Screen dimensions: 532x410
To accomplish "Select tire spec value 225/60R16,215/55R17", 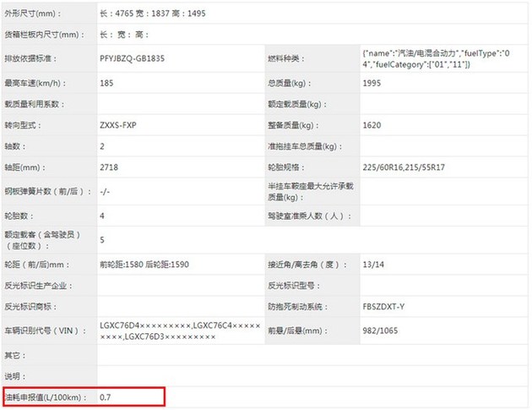I will 404,167.
